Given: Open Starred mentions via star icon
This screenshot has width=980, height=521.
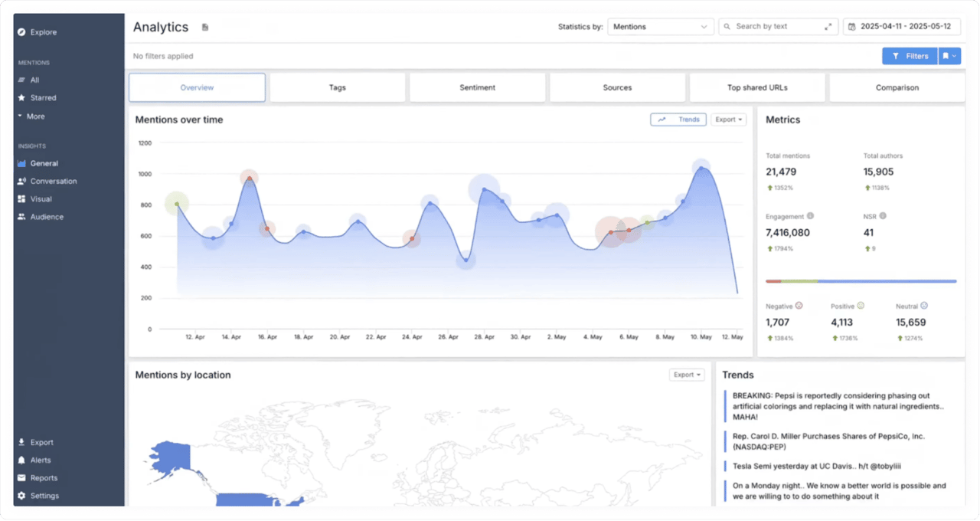Looking at the screenshot, I should point(21,98).
